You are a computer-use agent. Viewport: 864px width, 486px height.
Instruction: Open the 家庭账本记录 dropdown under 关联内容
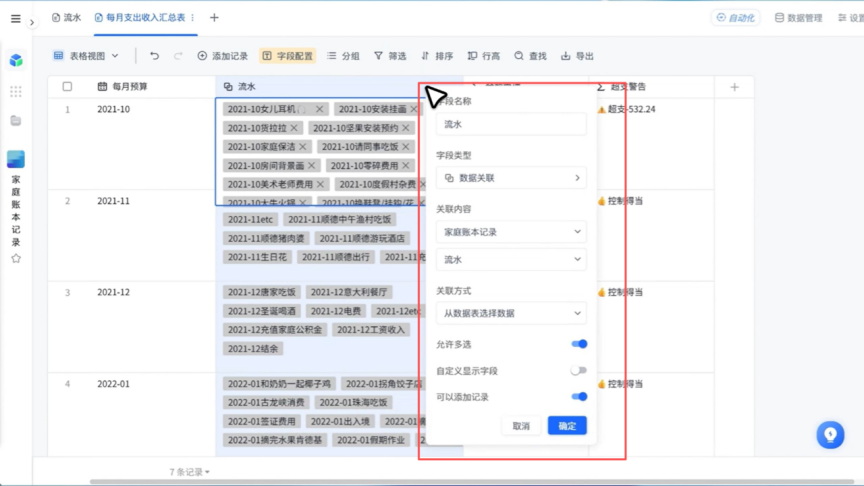pos(511,232)
